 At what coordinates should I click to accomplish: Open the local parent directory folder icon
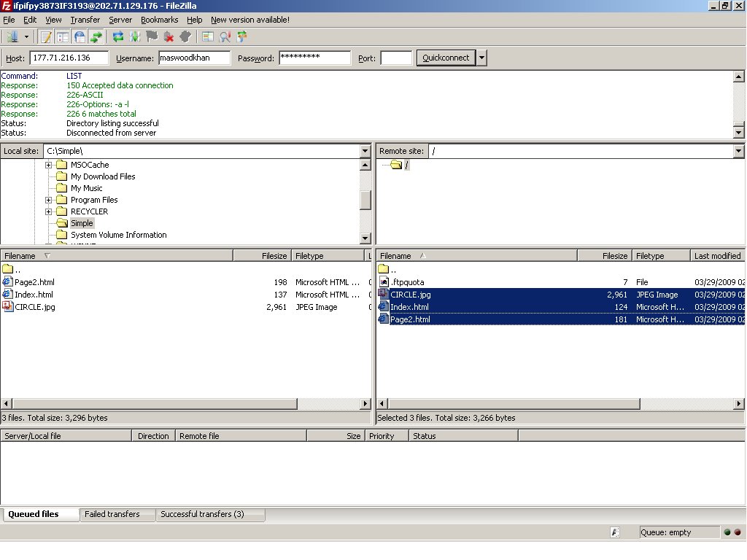tap(7, 269)
